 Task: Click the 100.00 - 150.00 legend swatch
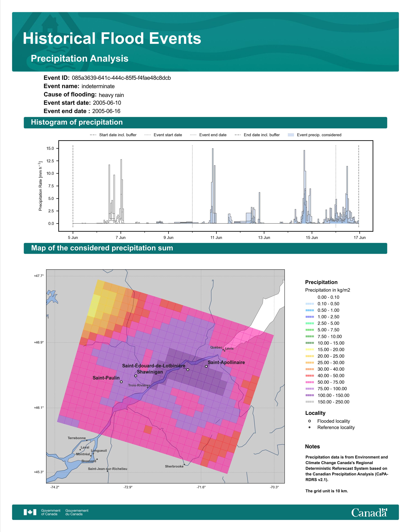click(309, 395)
